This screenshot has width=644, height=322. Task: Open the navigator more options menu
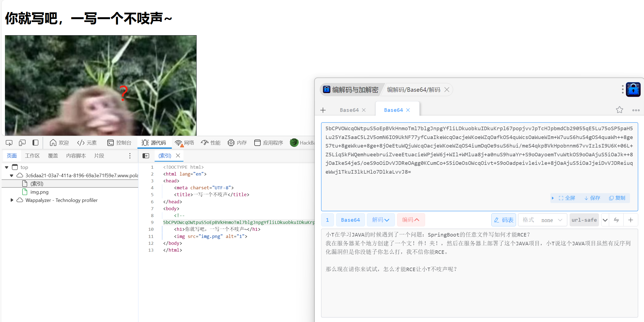(130, 156)
